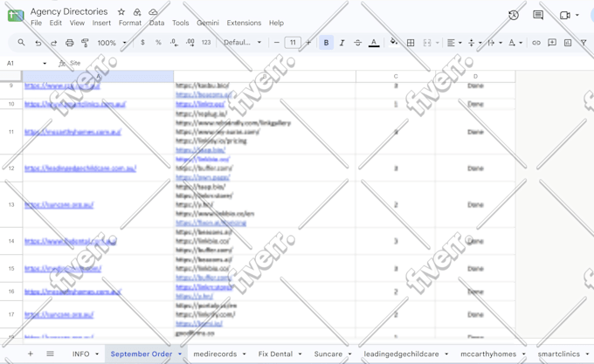Insert a link
Image resolution: width=594 pixels, height=364 pixels.
(x=536, y=43)
